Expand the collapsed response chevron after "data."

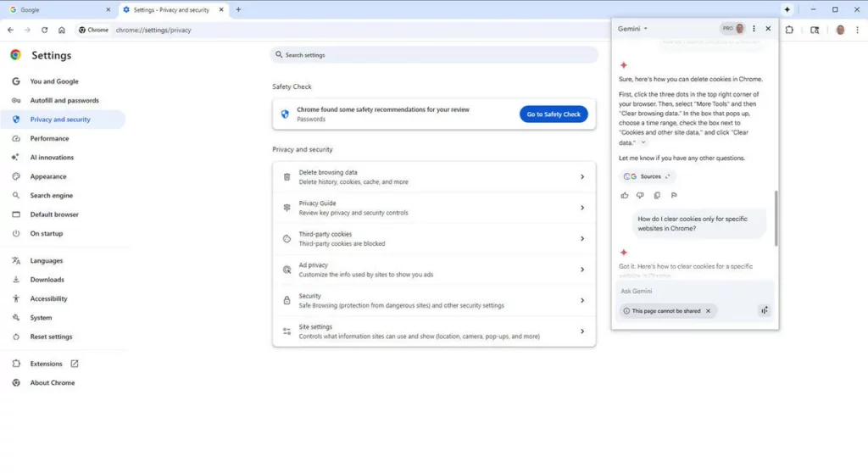[x=643, y=142]
